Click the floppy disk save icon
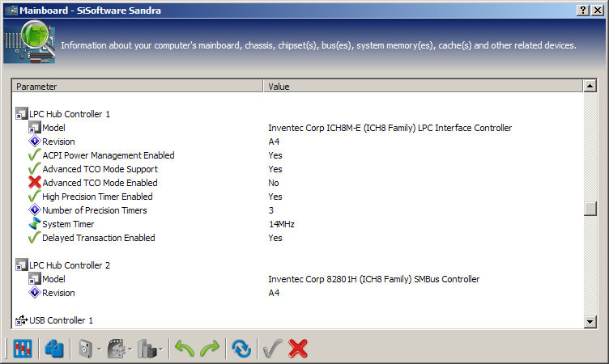Image resolution: width=609 pixels, height=364 pixels. pyautogui.click(x=86, y=349)
